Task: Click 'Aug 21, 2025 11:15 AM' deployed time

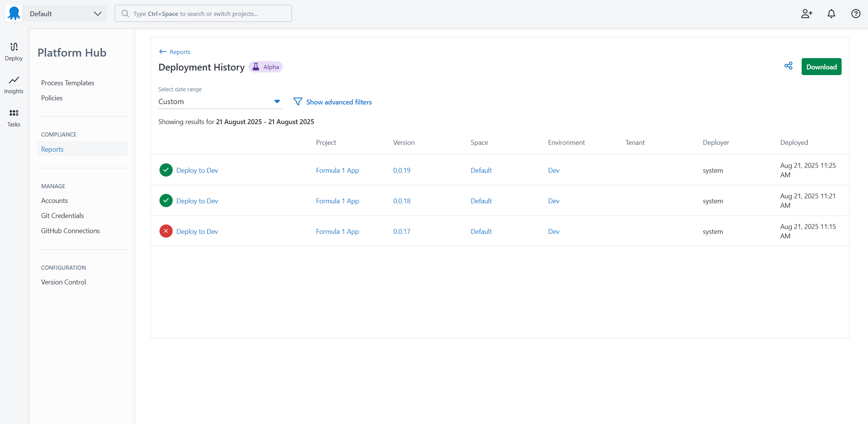Action: 808,231
